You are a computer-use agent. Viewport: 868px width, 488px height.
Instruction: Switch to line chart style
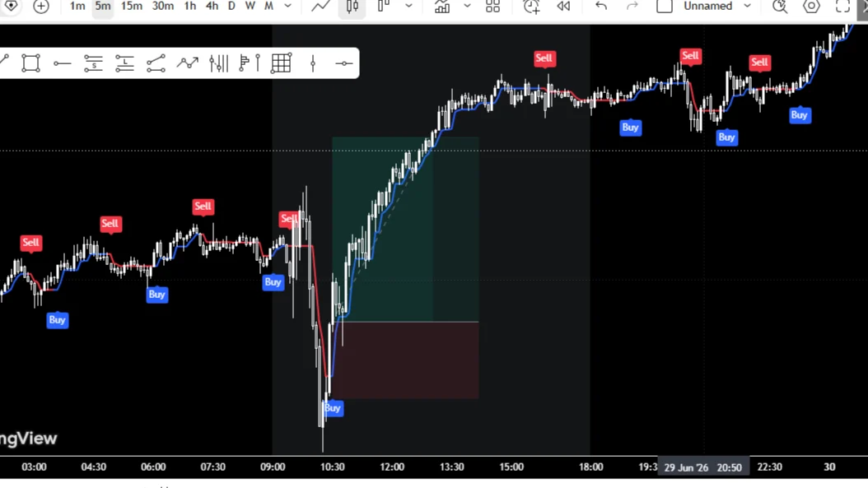[x=320, y=7]
